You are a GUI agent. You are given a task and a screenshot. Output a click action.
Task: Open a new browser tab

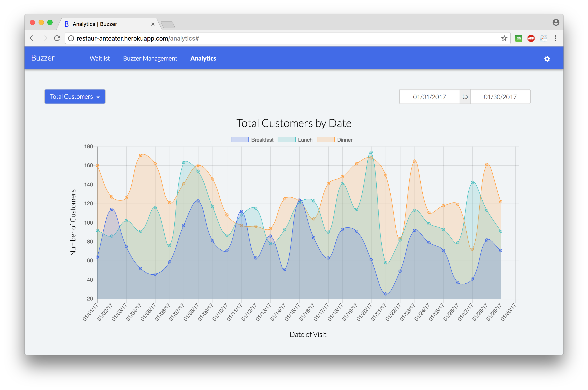click(168, 24)
